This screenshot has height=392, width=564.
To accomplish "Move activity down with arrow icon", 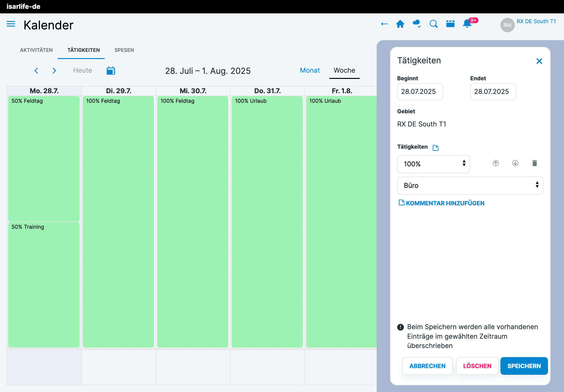I will (x=515, y=163).
